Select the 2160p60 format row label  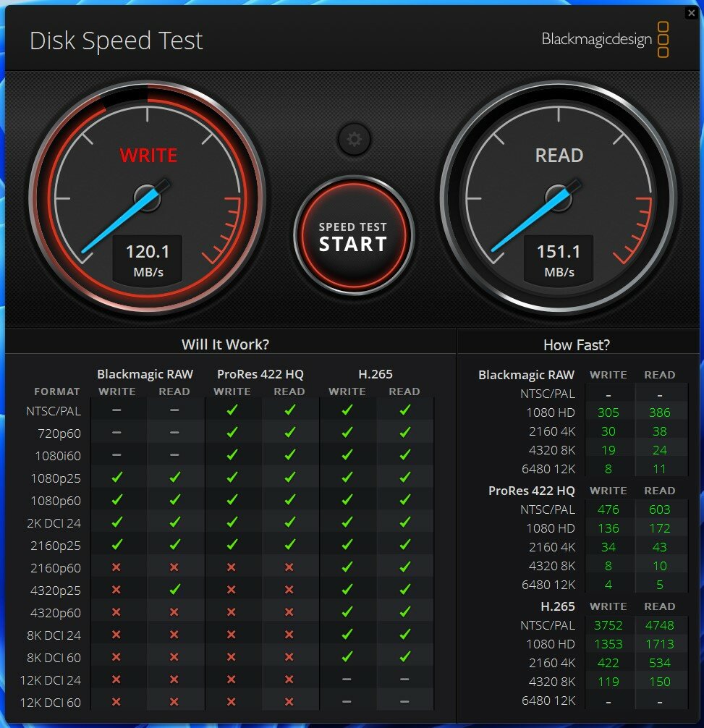[56, 568]
